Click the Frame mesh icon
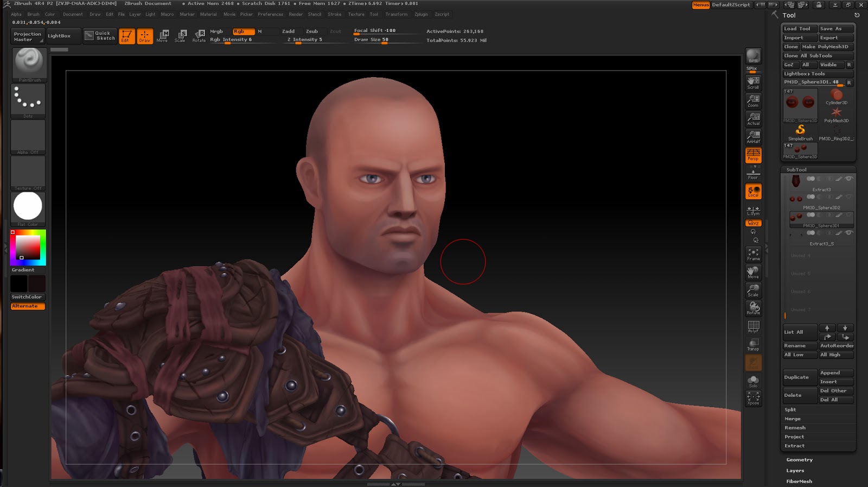The image size is (868, 487). point(753,254)
